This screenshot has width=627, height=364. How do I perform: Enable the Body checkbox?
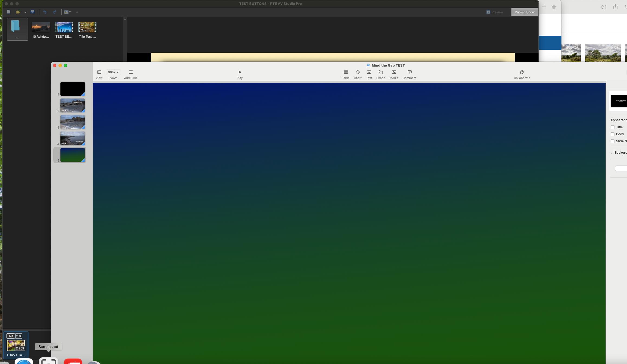[612, 134]
